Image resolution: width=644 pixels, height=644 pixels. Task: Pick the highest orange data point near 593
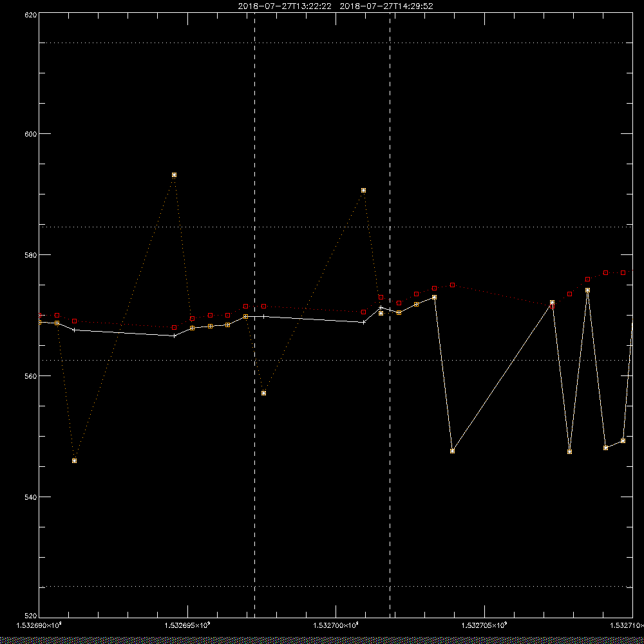coord(174,175)
